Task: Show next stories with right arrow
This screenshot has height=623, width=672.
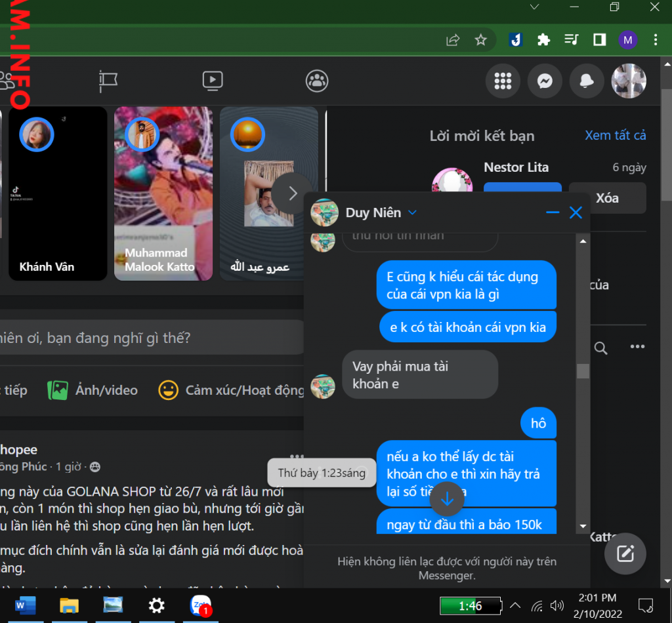Action: [x=293, y=193]
